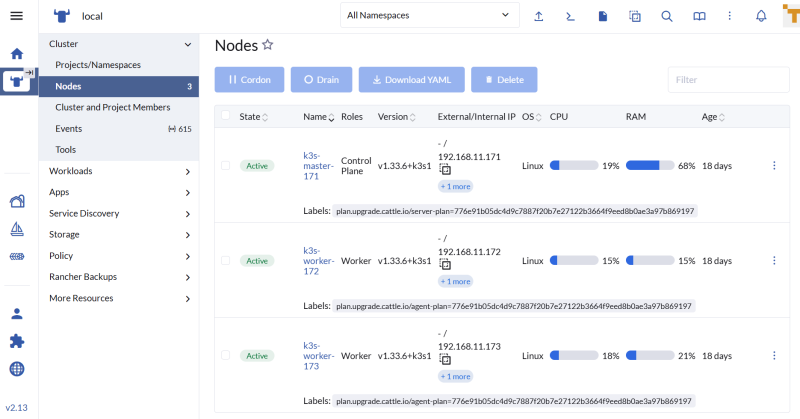Select the Nodes sidebar item

point(119,86)
